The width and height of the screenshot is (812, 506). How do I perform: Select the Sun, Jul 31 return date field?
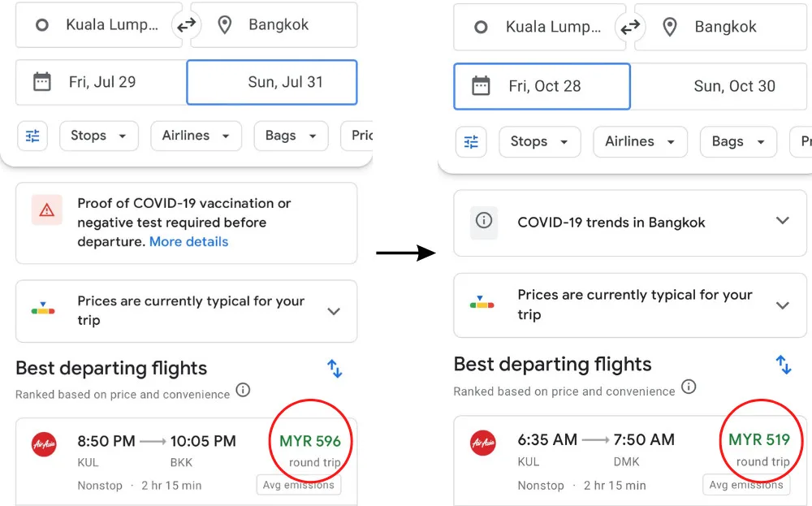point(272,82)
